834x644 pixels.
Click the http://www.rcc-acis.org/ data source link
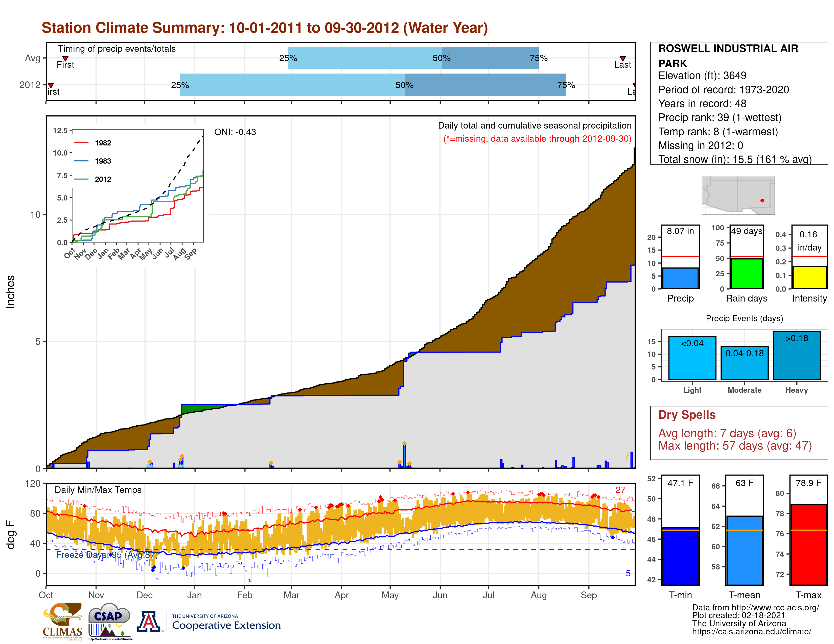(x=776, y=608)
